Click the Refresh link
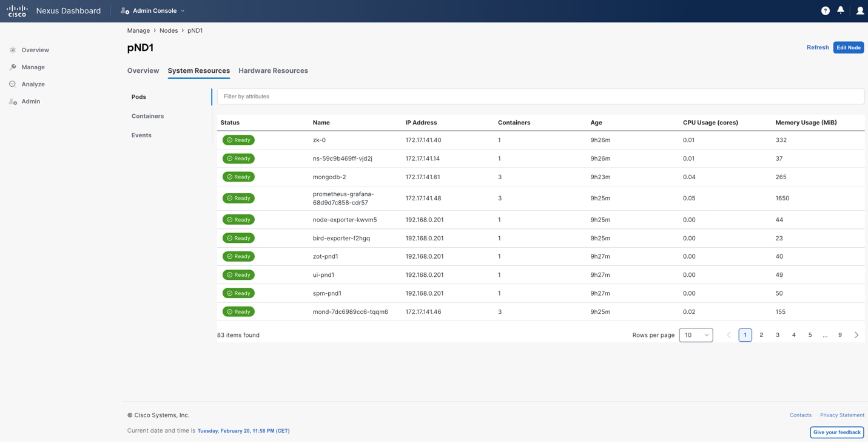This screenshot has width=868, height=442. 818,47
